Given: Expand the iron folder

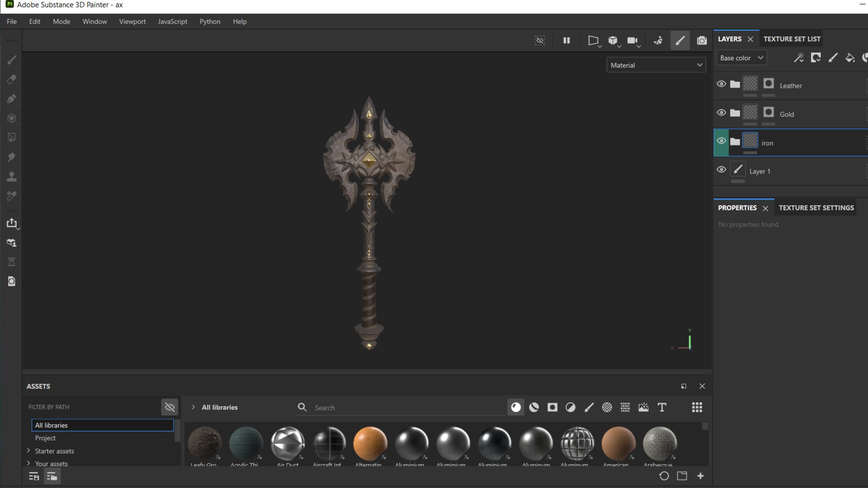Looking at the screenshot, I should (x=735, y=141).
